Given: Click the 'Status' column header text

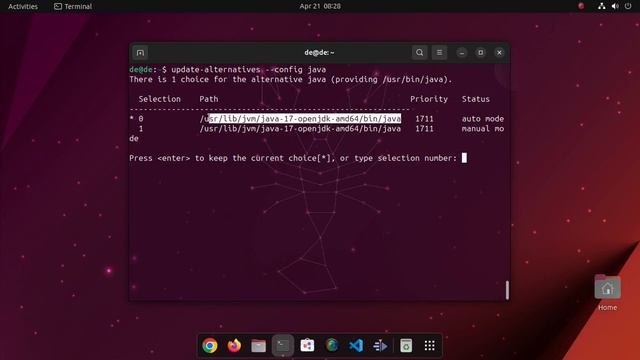Looking at the screenshot, I should coord(476,99).
